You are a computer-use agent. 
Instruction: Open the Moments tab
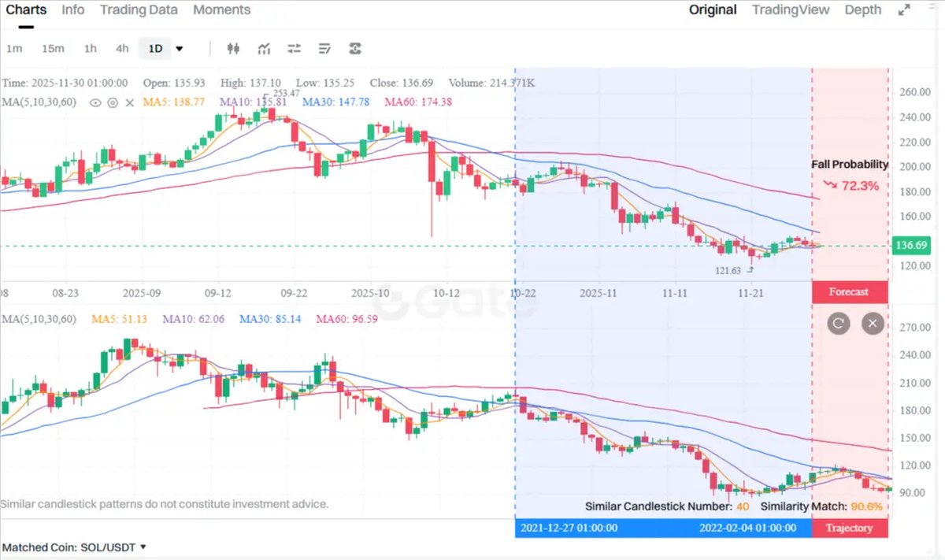click(x=222, y=10)
